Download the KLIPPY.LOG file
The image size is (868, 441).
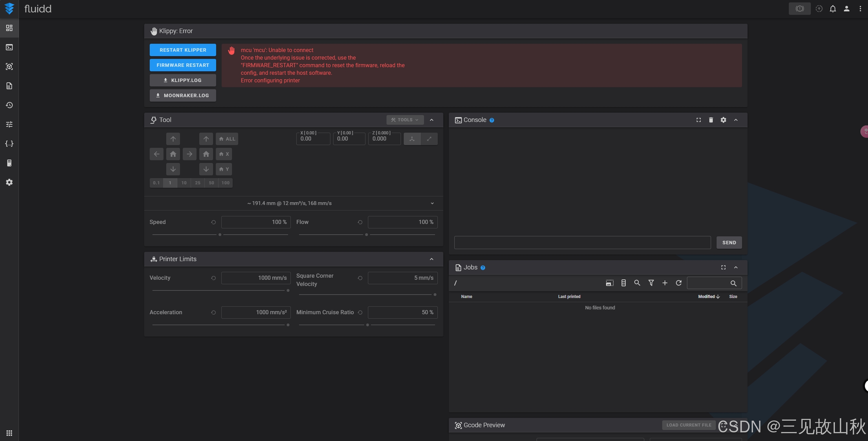point(183,80)
